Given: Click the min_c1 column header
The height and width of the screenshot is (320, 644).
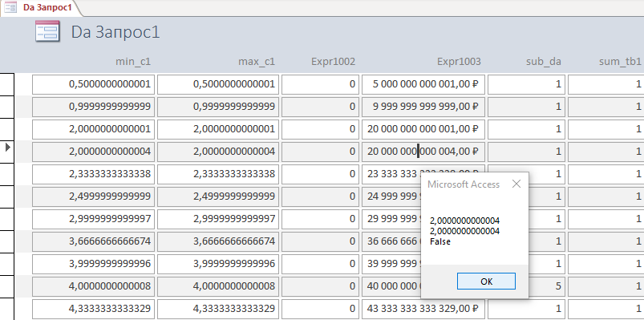Looking at the screenshot, I should pos(133,62).
